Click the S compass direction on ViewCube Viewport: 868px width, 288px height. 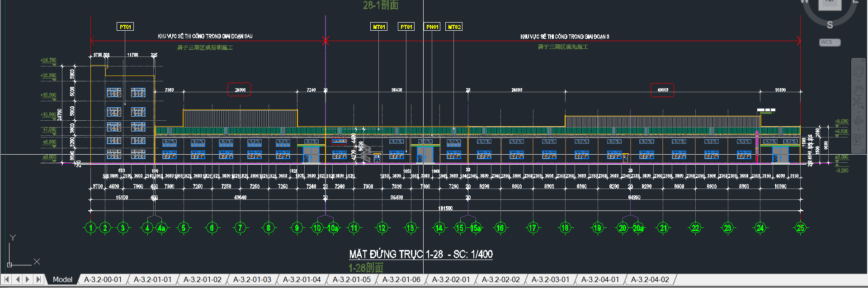point(830,25)
